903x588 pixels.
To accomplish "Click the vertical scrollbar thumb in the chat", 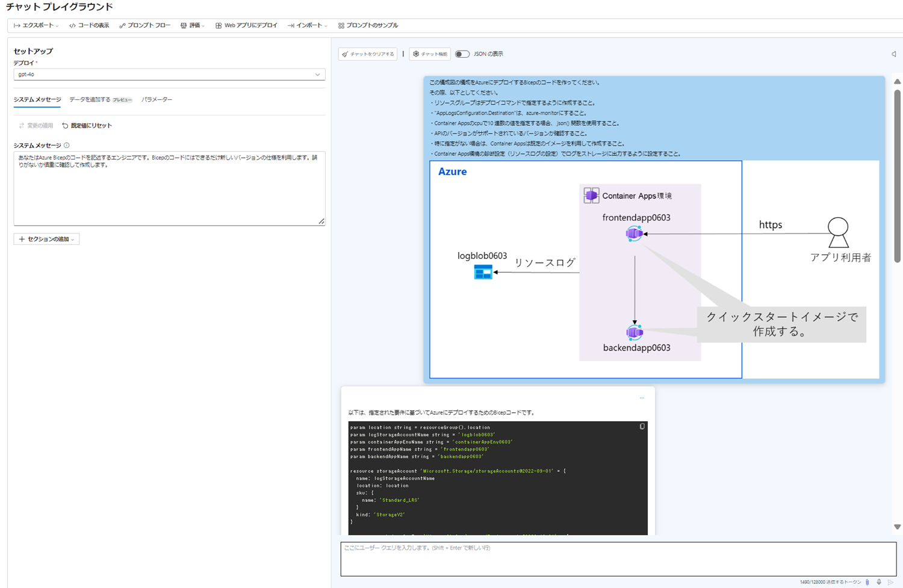I will [897, 176].
